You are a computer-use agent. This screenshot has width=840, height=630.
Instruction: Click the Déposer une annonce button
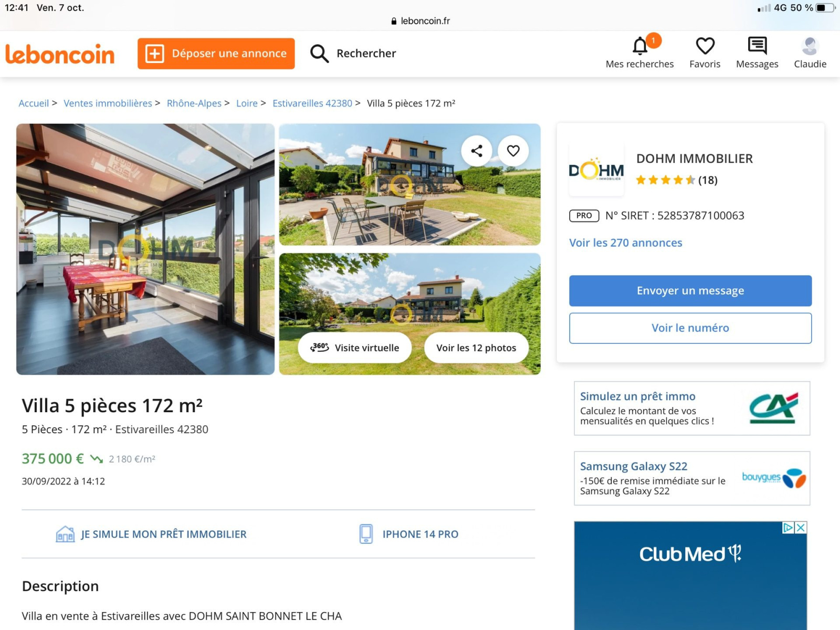(x=216, y=54)
